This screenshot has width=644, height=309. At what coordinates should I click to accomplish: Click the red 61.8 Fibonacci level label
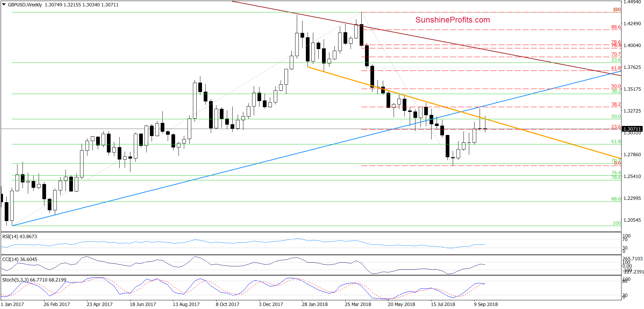[x=616, y=68]
